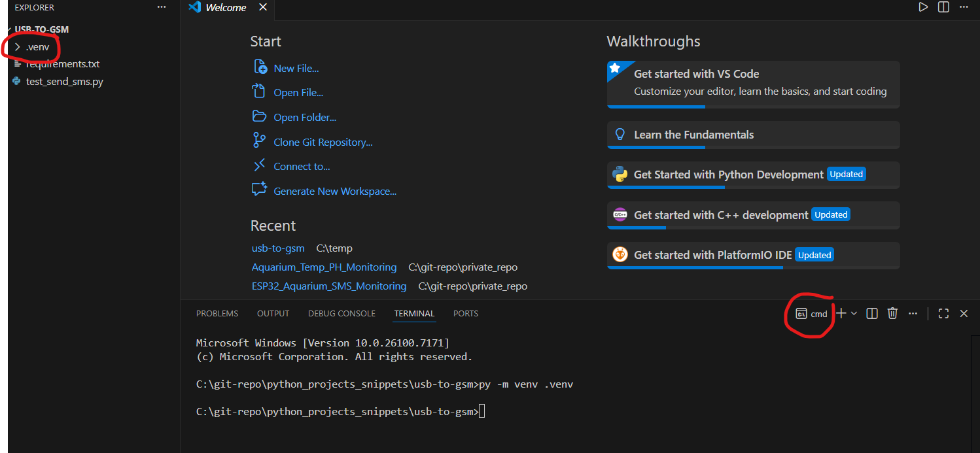Click the split editor layout icon
Viewport: 980px width, 453px height.
[943, 7]
